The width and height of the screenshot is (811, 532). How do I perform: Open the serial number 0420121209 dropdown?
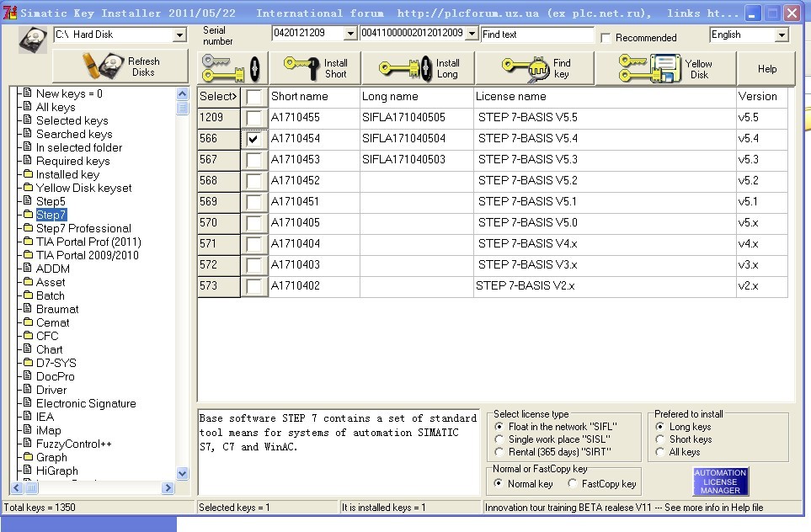click(350, 34)
